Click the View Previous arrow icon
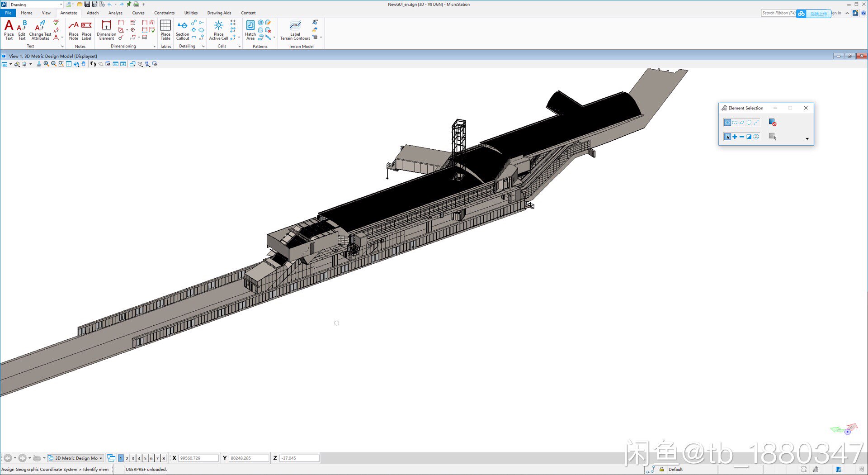This screenshot has width=868, height=475. click(116, 64)
